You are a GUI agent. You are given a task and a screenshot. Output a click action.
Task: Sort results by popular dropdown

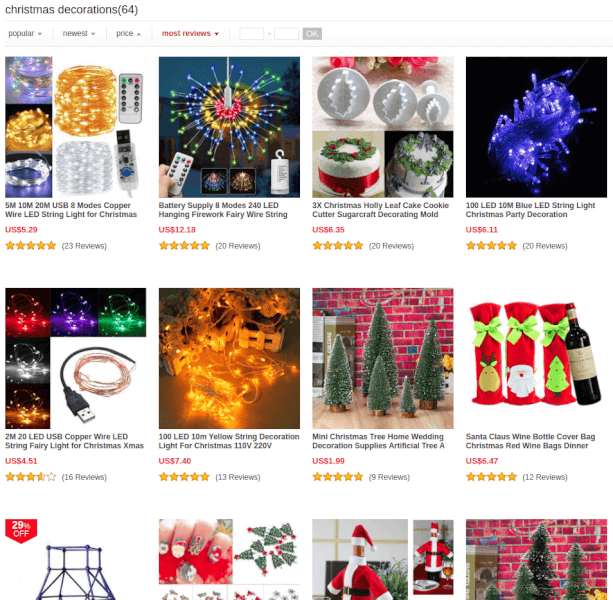25,34
